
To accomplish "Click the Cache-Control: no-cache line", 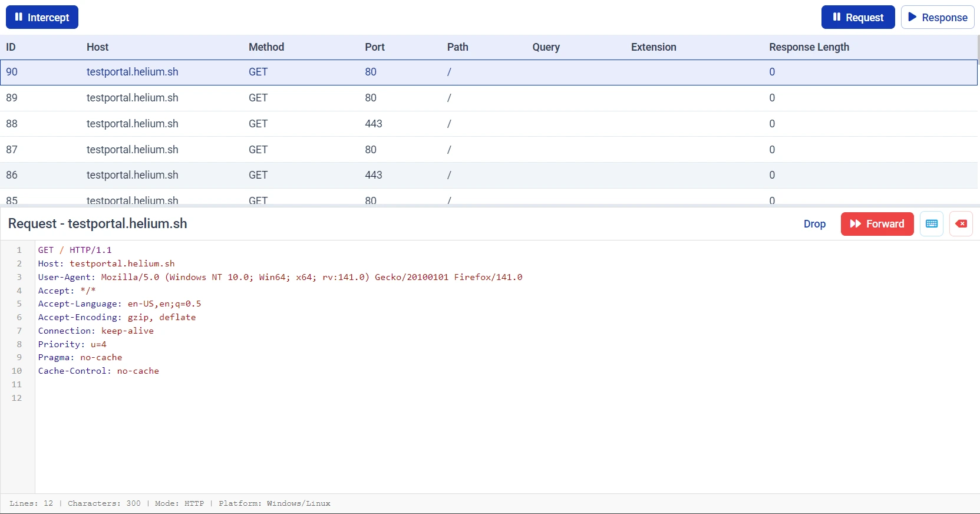I will [x=98, y=371].
